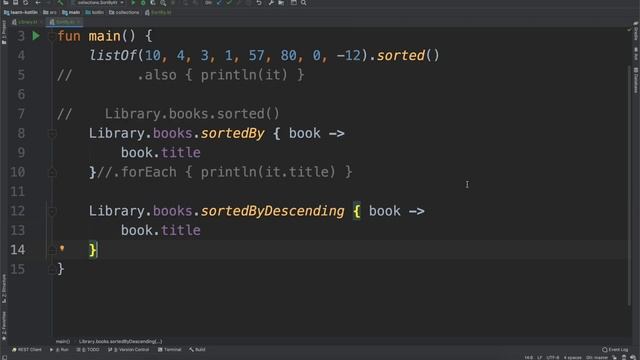
Task: Click the listOf call on line 4
Action: [113, 56]
